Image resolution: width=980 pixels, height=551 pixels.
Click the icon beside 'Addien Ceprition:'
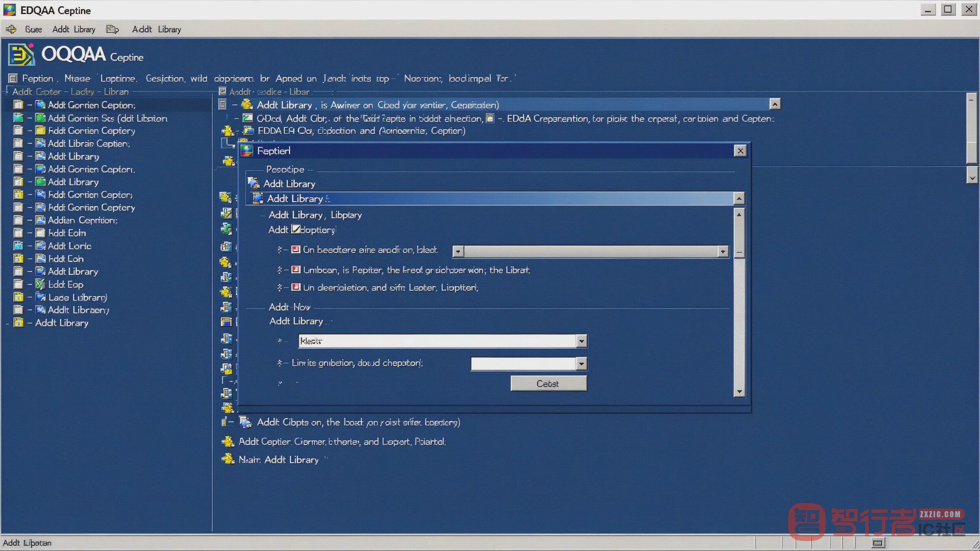[40, 220]
